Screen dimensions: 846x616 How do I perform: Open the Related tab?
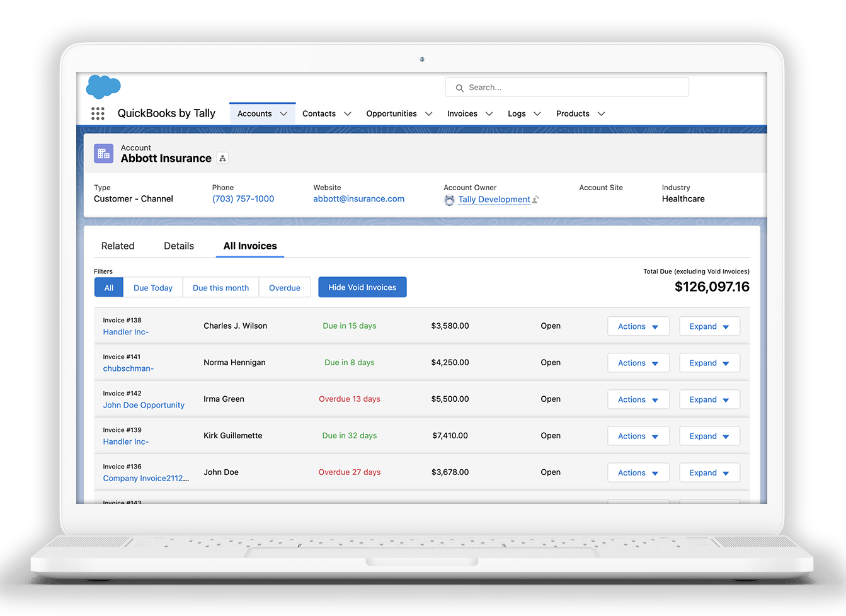pos(117,246)
